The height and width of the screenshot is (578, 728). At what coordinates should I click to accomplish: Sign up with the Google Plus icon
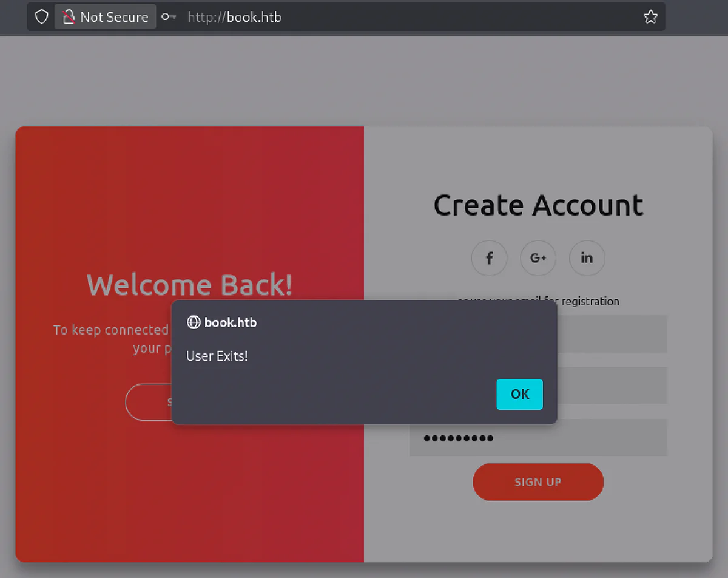(538, 257)
